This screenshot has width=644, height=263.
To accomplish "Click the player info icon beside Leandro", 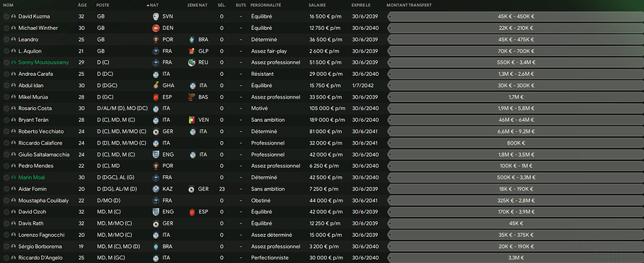I will click(x=13, y=40).
